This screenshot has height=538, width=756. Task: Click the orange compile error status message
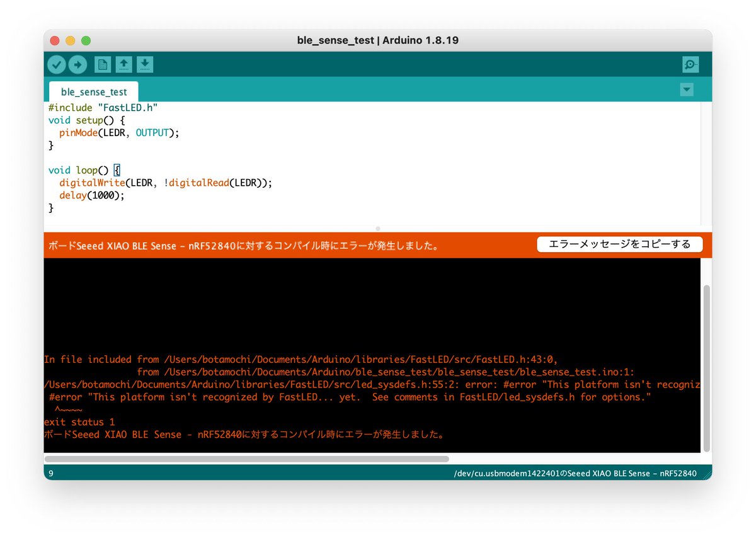point(244,245)
